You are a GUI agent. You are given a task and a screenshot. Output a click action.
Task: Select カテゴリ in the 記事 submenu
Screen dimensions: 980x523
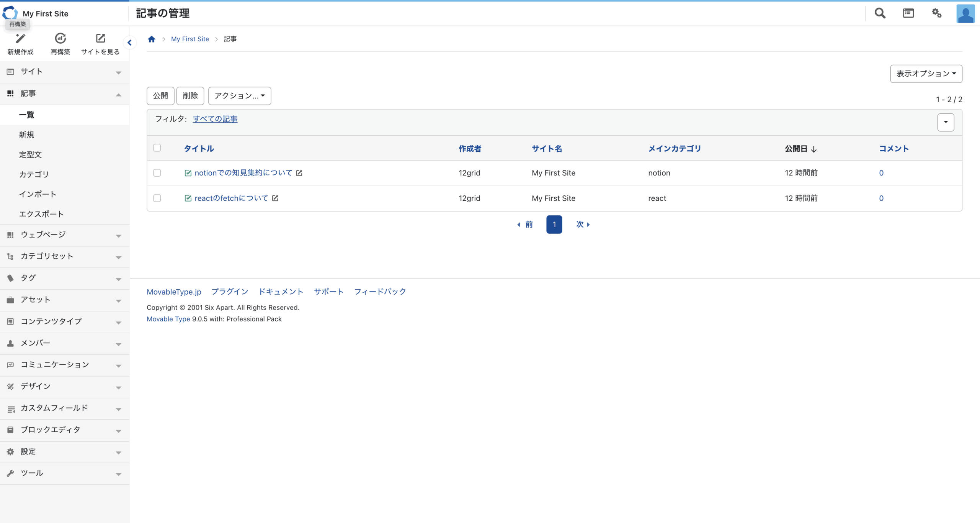(34, 174)
